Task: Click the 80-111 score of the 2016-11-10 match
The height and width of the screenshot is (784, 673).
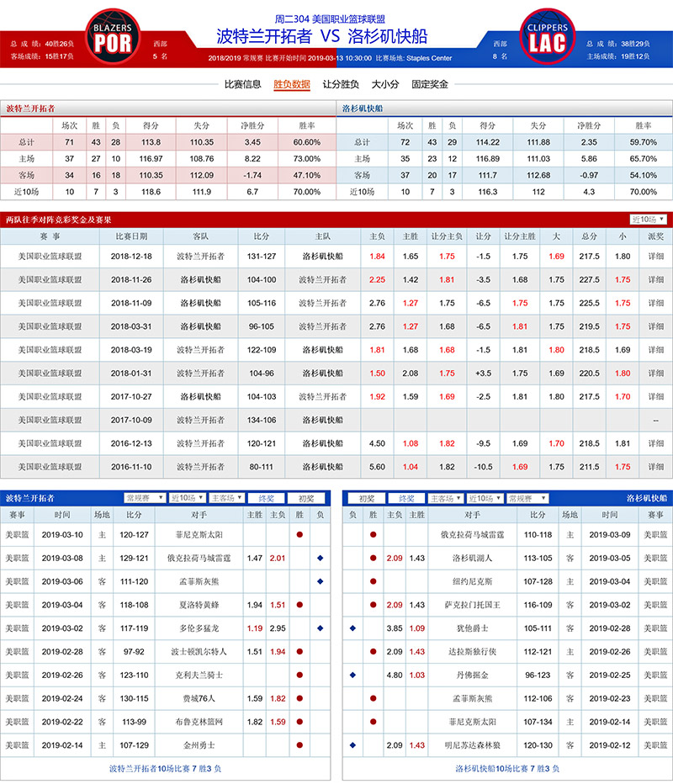Action: 262,467
